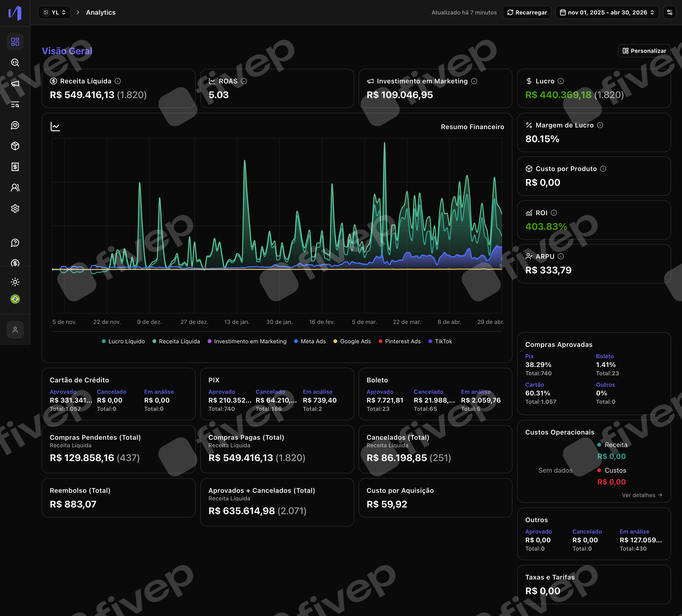Click the Taxas e Tarifas card
Viewport: 682px width, 616px height.
coord(594,584)
